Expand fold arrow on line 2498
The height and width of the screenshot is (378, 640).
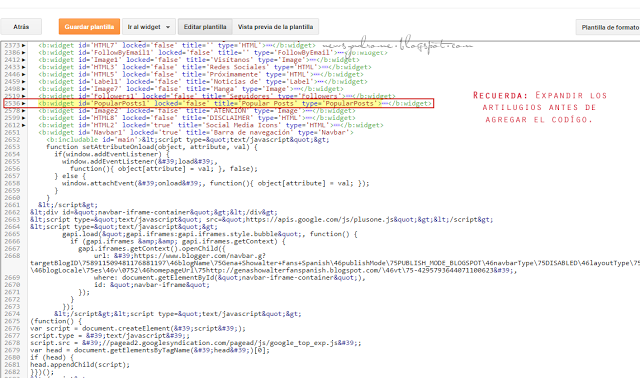tap(24, 89)
